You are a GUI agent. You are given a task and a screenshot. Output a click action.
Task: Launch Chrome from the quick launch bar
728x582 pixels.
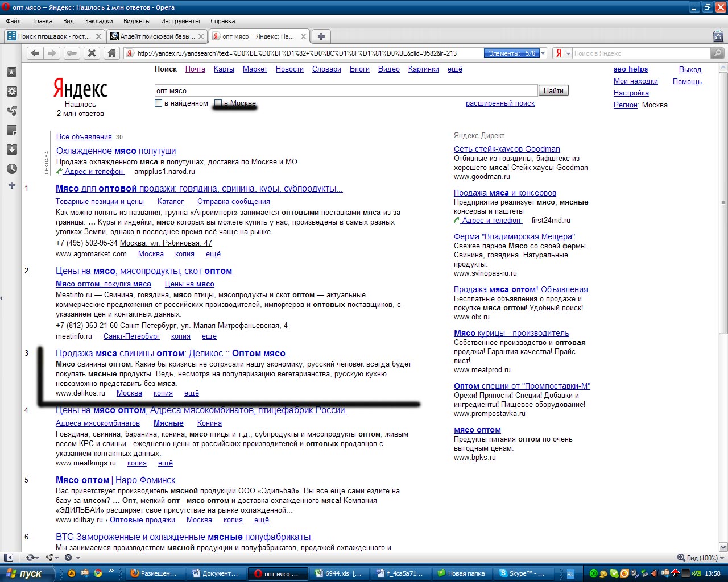(x=98, y=573)
